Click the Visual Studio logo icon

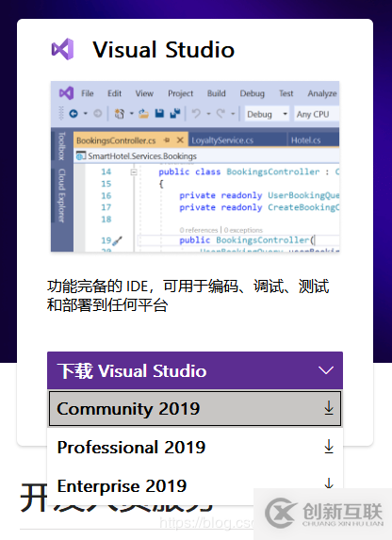point(62,49)
